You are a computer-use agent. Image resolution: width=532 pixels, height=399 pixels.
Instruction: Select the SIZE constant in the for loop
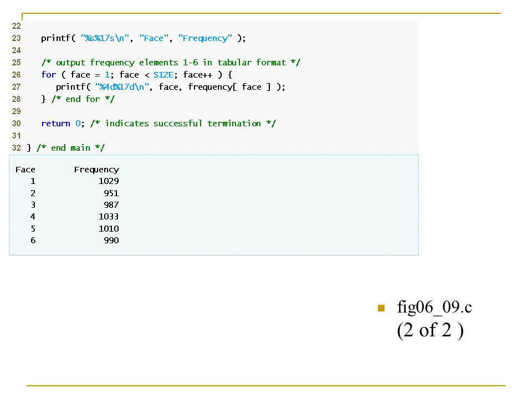[x=163, y=75]
